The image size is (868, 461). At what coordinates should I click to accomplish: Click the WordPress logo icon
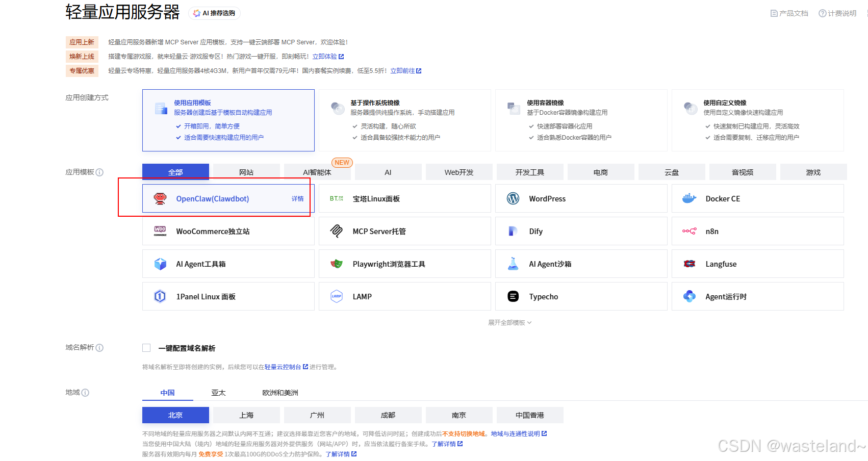(x=513, y=199)
